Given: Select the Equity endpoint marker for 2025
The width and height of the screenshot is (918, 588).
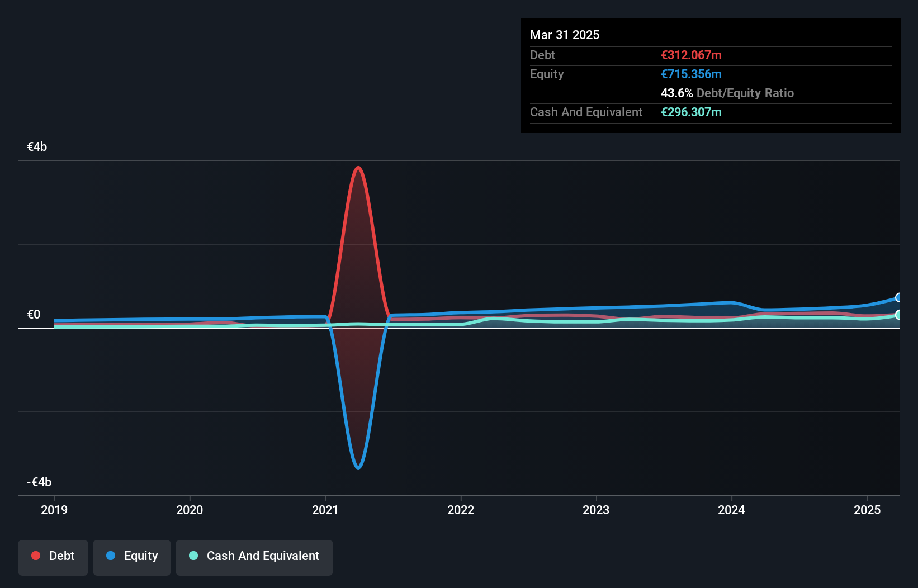Looking at the screenshot, I should [899, 298].
